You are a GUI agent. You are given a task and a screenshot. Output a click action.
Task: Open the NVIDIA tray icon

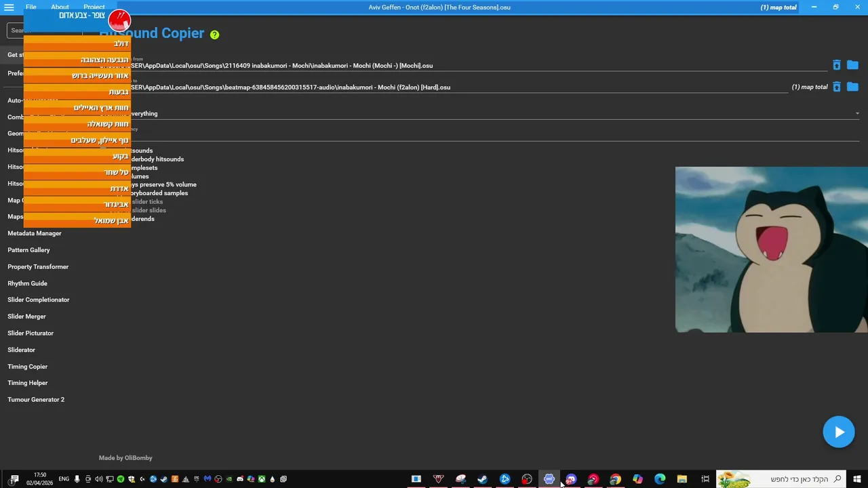tap(229, 479)
